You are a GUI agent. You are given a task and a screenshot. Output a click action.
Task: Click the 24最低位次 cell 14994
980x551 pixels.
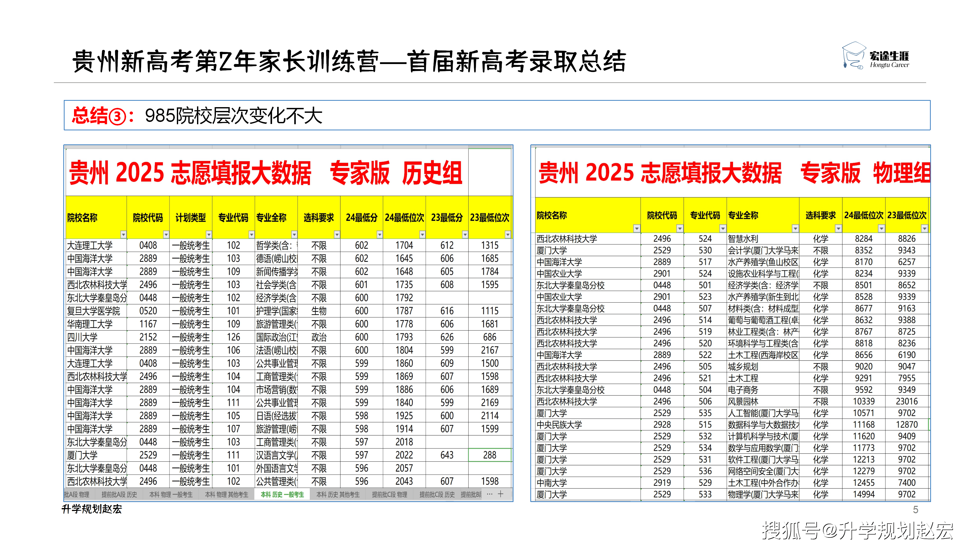[x=864, y=494]
